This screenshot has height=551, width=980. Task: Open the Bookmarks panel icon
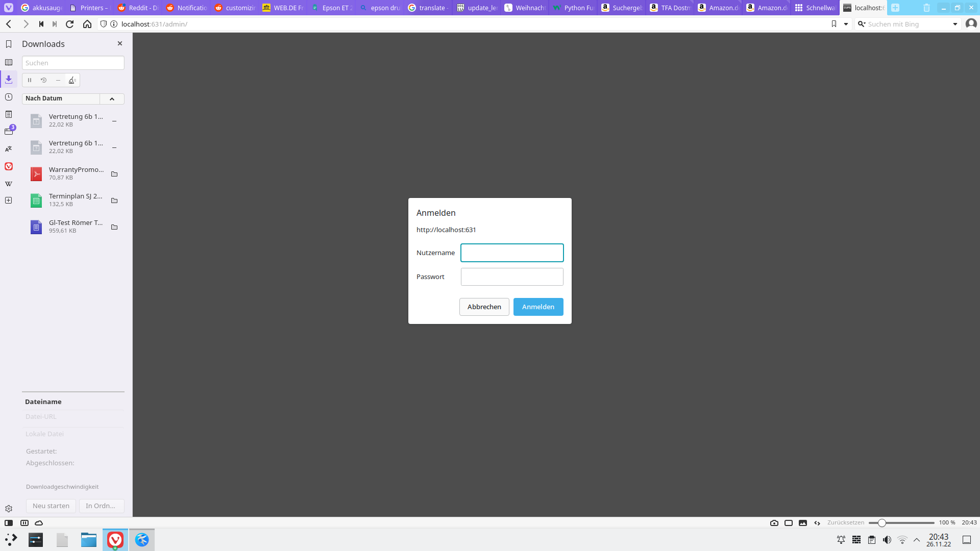click(x=9, y=44)
